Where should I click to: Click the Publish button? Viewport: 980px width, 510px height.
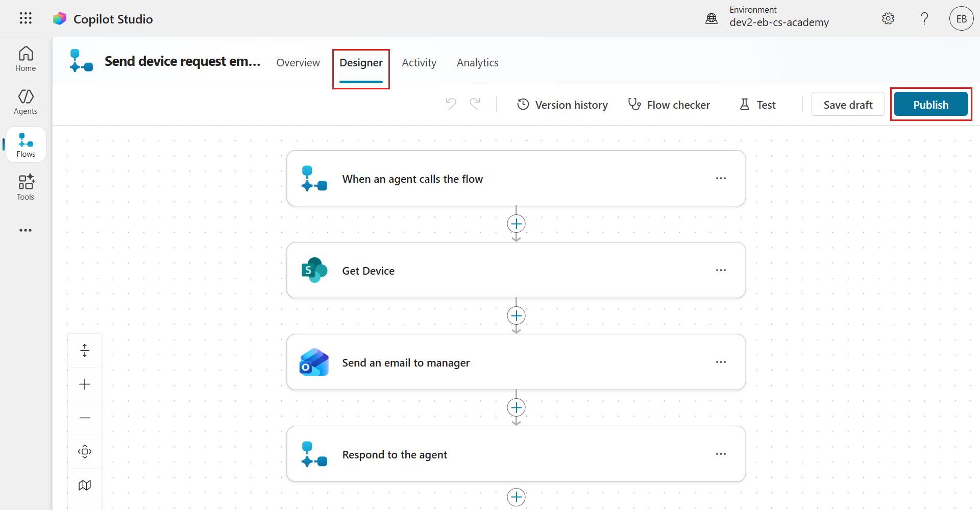click(930, 105)
